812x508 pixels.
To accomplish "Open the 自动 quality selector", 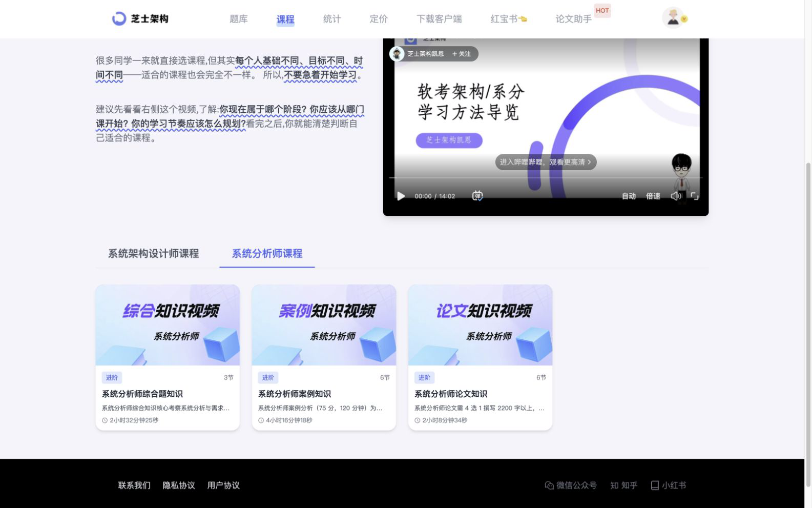I will [629, 196].
